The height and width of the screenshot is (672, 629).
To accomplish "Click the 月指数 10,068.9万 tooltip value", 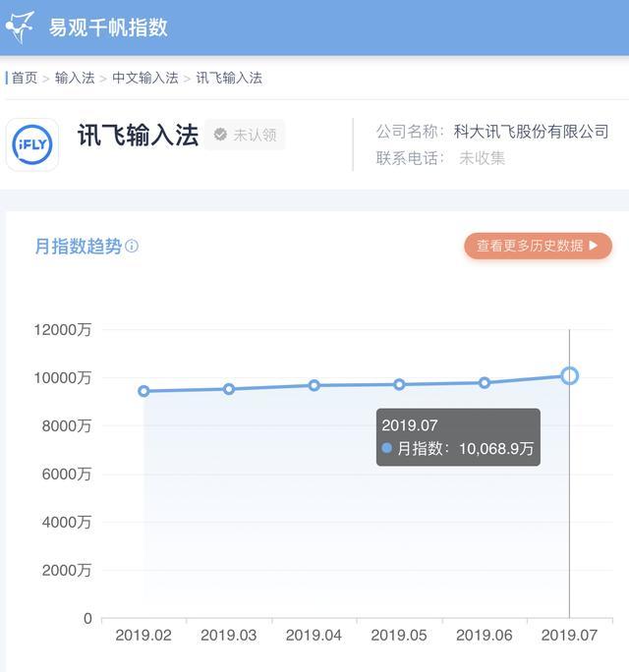I will (466, 449).
